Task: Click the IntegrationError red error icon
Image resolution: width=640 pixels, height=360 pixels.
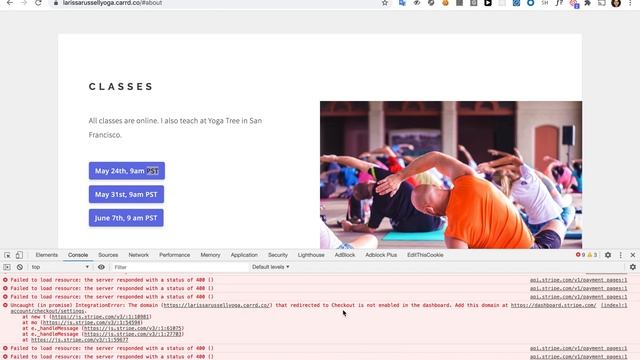Action: coord(5,305)
